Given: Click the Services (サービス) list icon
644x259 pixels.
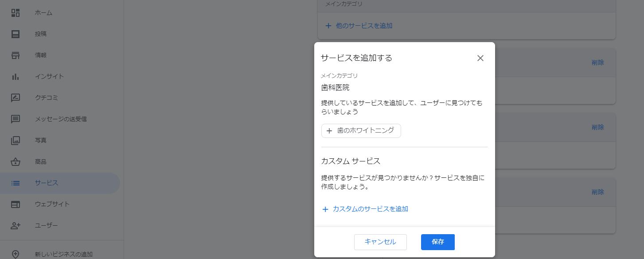Looking at the screenshot, I should tap(16, 183).
